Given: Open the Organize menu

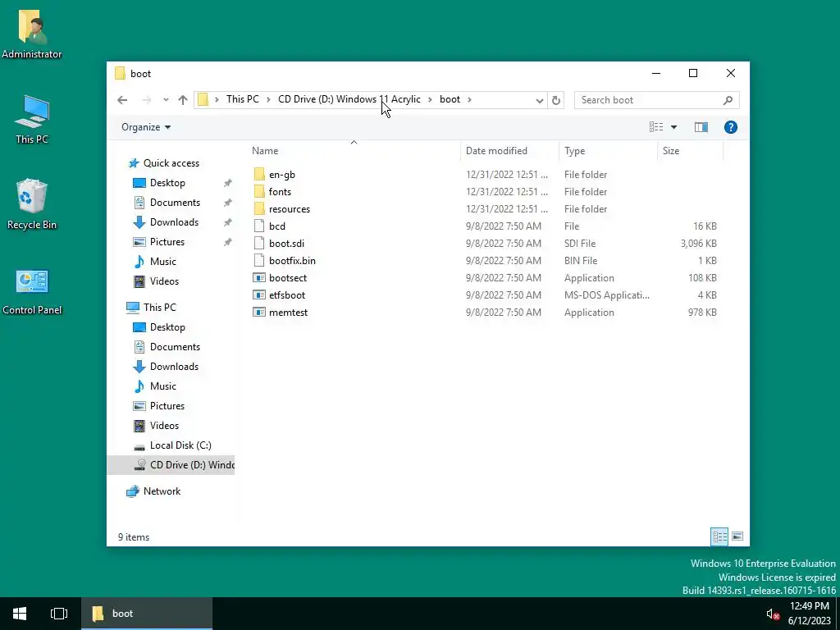Looking at the screenshot, I should 146,127.
